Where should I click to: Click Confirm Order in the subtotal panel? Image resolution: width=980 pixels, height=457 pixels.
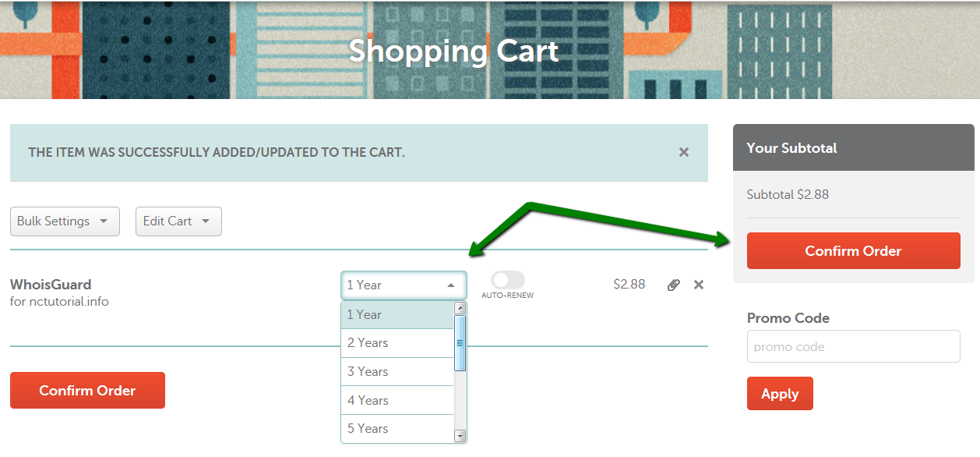[853, 251]
